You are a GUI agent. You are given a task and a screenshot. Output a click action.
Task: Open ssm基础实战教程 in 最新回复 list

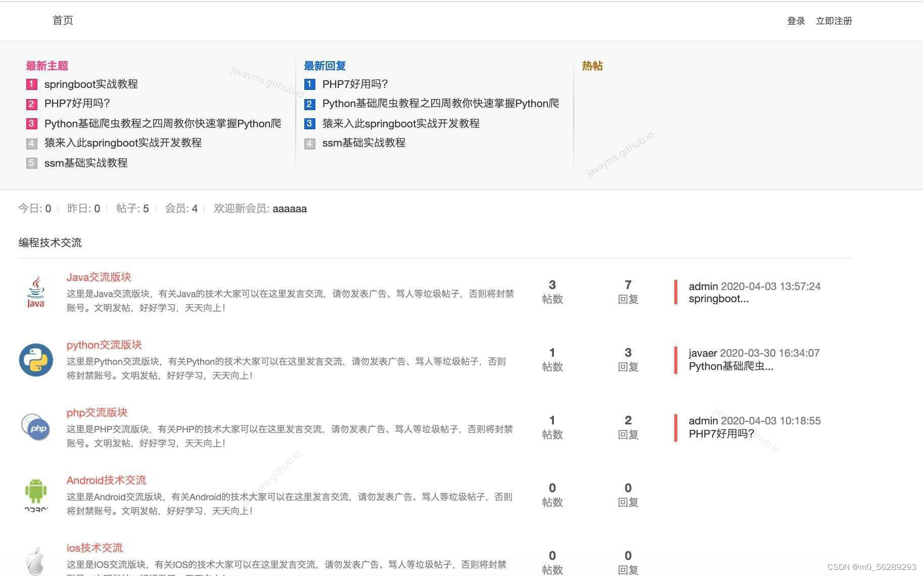point(364,143)
